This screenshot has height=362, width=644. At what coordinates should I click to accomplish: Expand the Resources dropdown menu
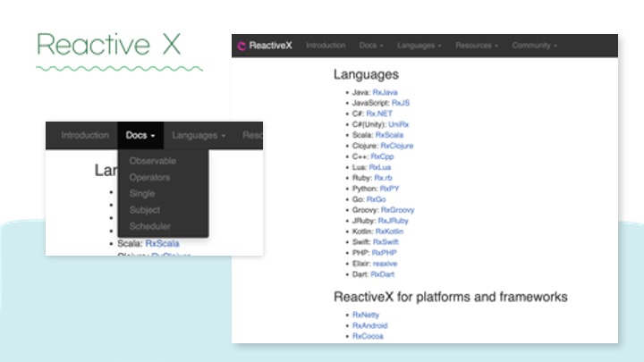pyautogui.click(x=477, y=46)
